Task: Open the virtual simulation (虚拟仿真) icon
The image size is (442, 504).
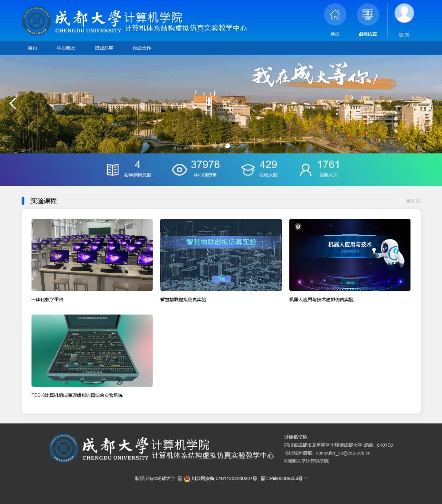Action: tap(367, 15)
